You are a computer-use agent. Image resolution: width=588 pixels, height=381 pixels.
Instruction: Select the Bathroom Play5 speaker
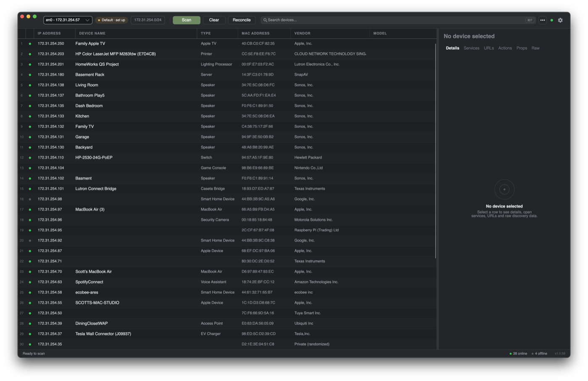[x=227, y=95]
